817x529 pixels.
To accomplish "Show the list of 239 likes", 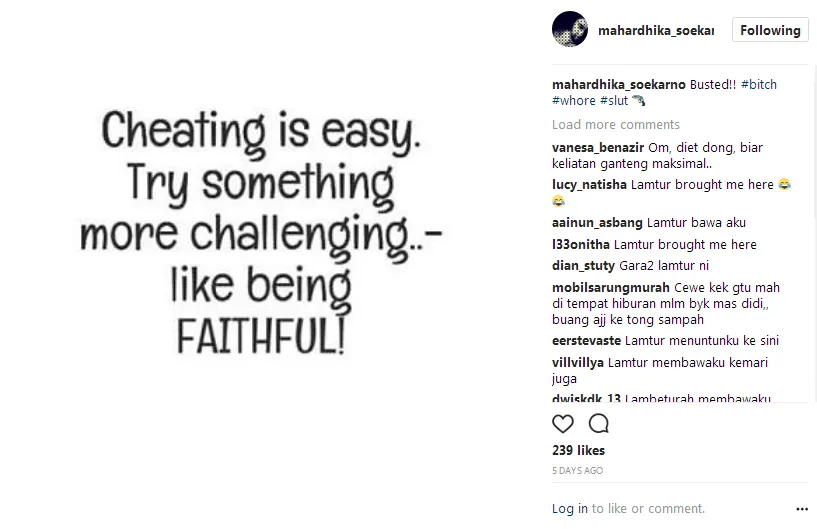I will (x=578, y=451).
